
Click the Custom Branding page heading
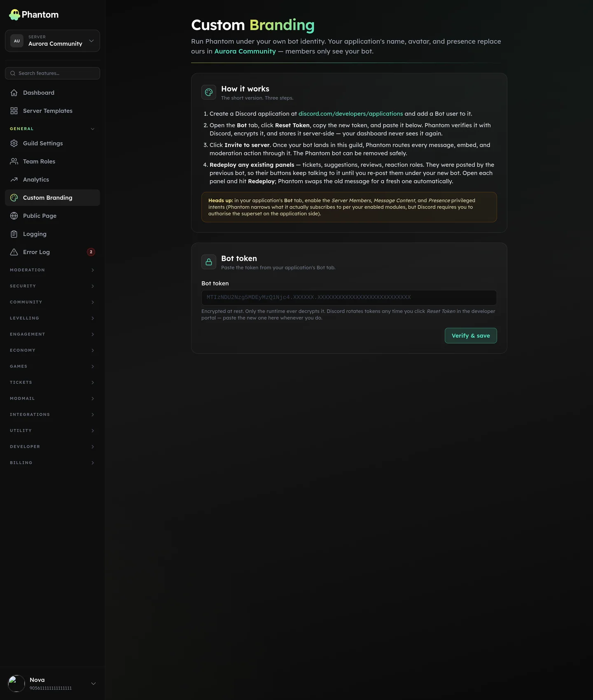pos(253,25)
